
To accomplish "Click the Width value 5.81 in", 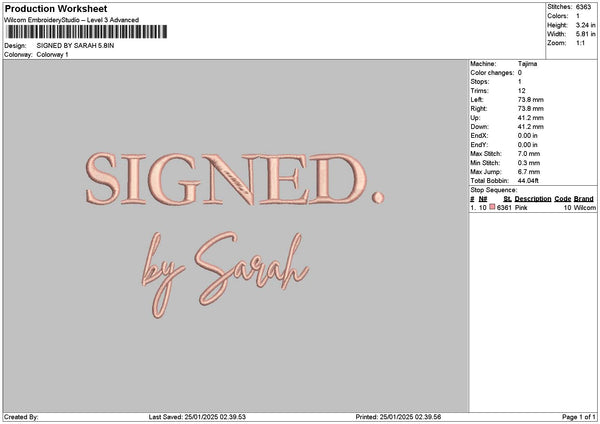I will (x=585, y=34).
